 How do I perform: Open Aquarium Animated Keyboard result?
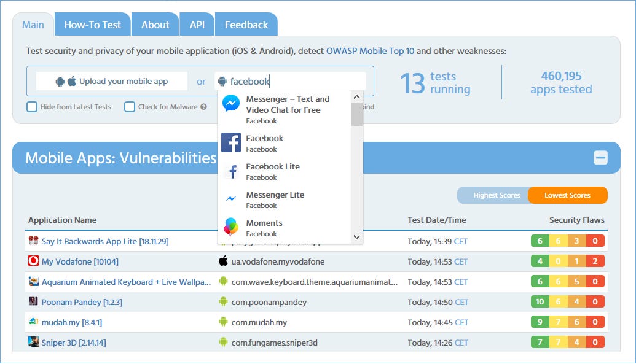click(126, 282)
